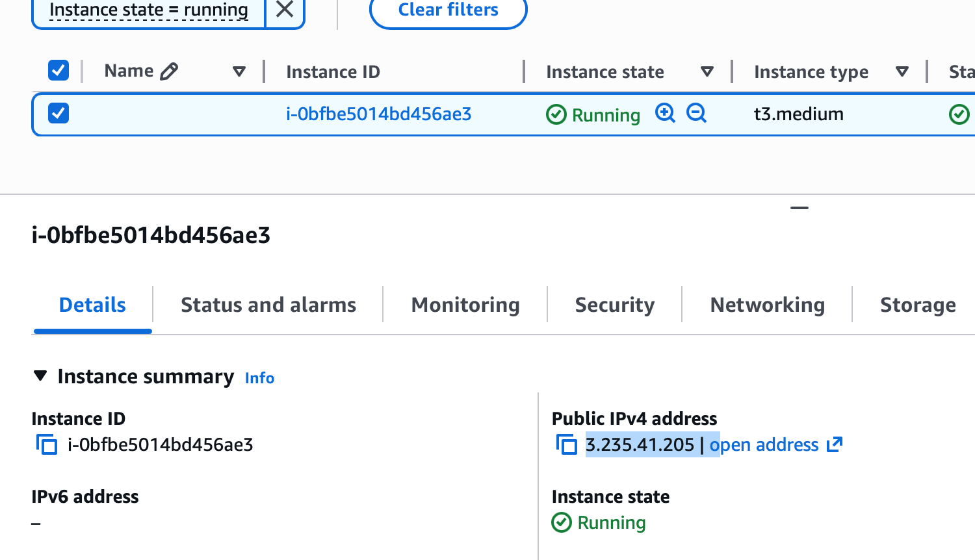Copy the Public IPv4 address
Screen dimensions: 975x560
(x=567, y=445)
